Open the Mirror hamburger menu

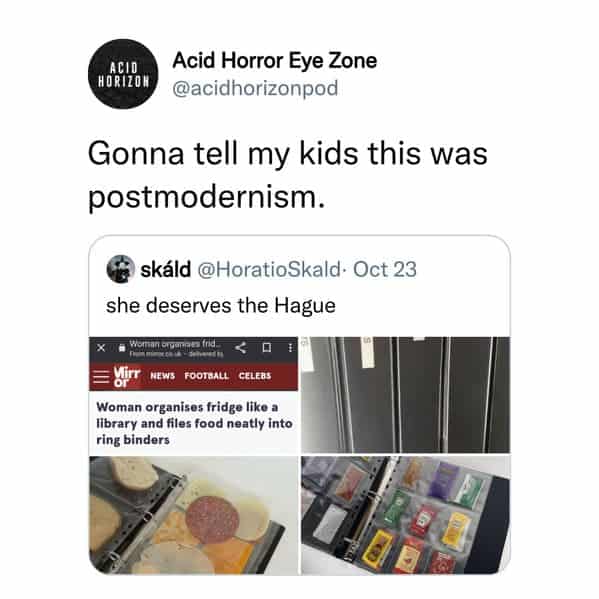point(102,376)
